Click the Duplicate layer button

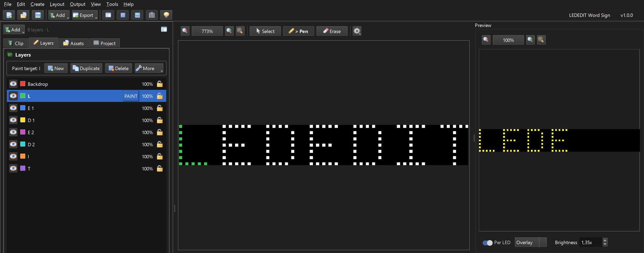click(x=86, y=68)
